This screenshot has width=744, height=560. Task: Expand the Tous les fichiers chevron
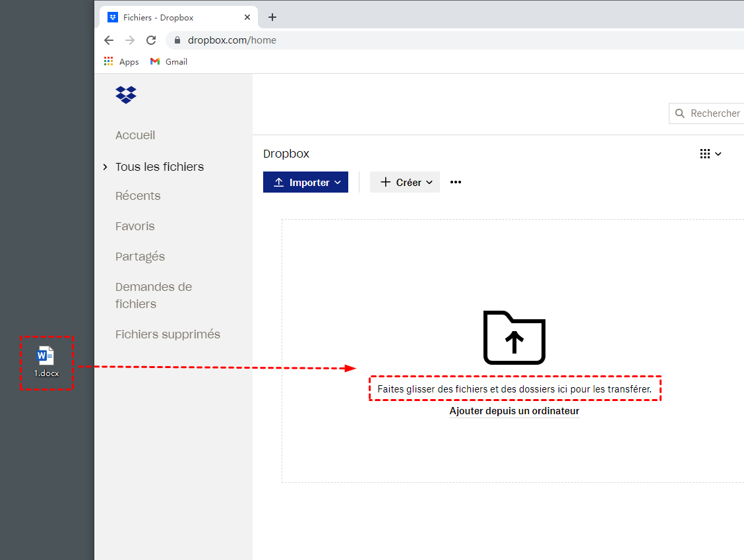[106, 167]
